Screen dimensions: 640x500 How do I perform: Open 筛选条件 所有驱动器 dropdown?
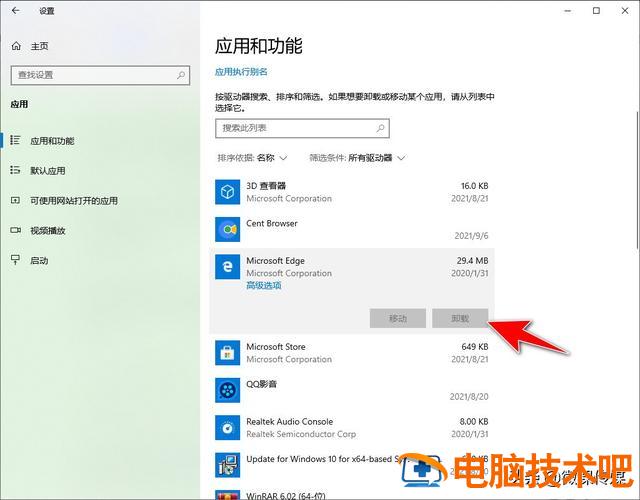point(357,158)
